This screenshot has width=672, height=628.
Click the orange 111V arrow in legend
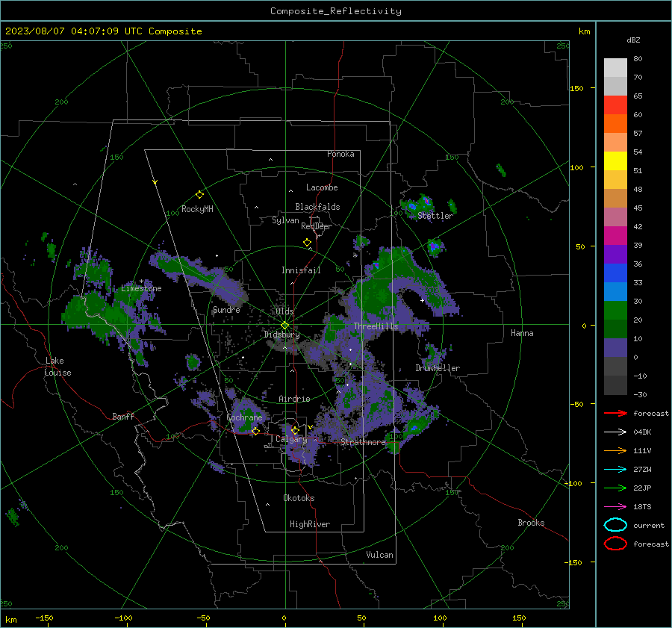(615, 450)
